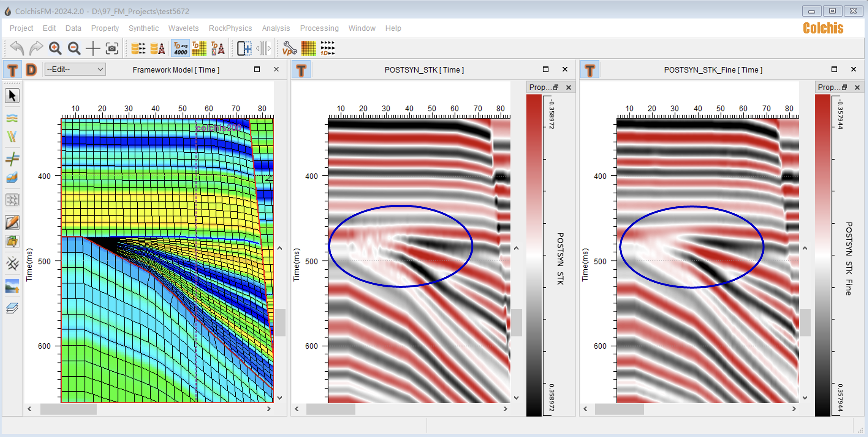
Task: Click down arrow of Framework Model vertical scrollbar
Action: 280,398
